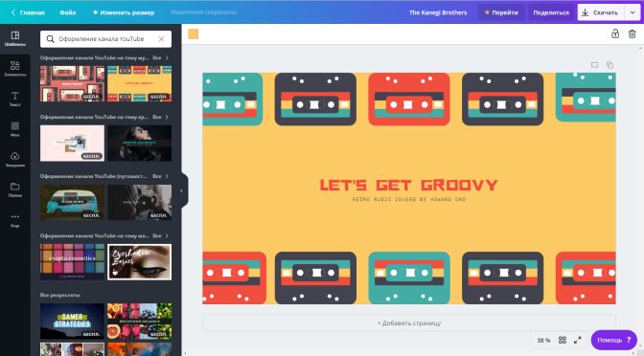Image resolution: width=644 pixels, height=356 pixels.
Task: Show all templates in second category row
Action: pyautogui.click(x=160, y=117)
